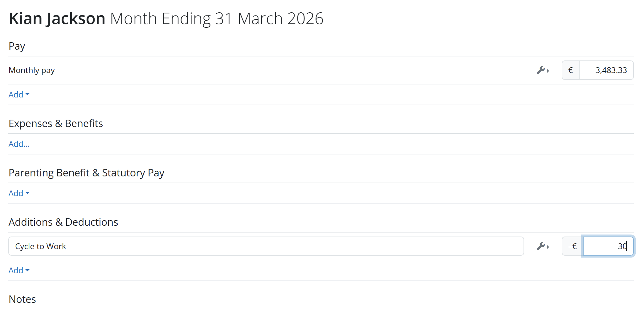The height and width of the screenshot is (309, 644).
Task: Click the –€ prefix beside the deduction amount
Action: tap(572, 246)
